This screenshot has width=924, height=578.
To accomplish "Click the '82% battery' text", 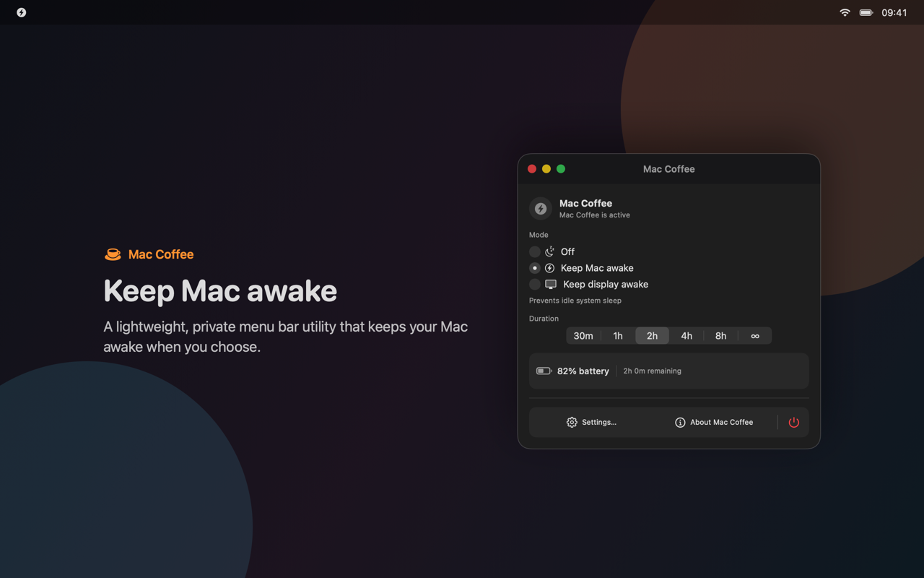I will coord(583,371).
